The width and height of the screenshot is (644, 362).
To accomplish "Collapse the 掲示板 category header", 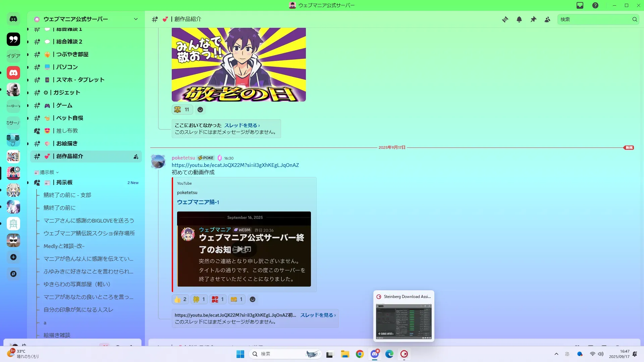I will (47, 172).
